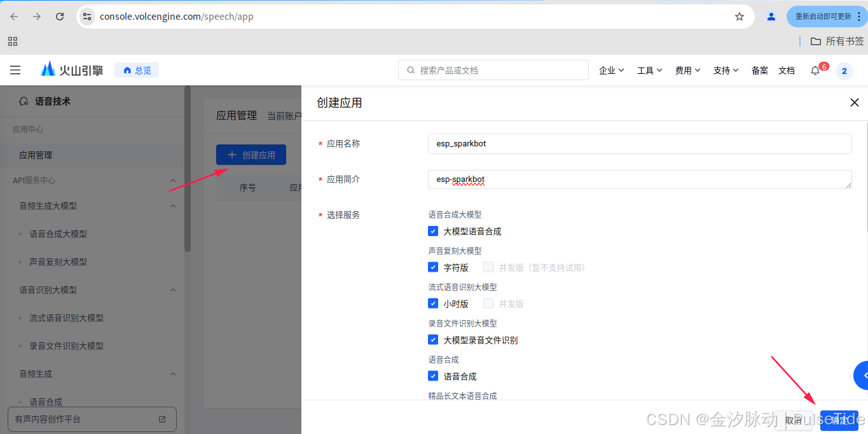Expand the 工具 dropdown menu
Screen dimensions: 868x434
tap(650, 71)
